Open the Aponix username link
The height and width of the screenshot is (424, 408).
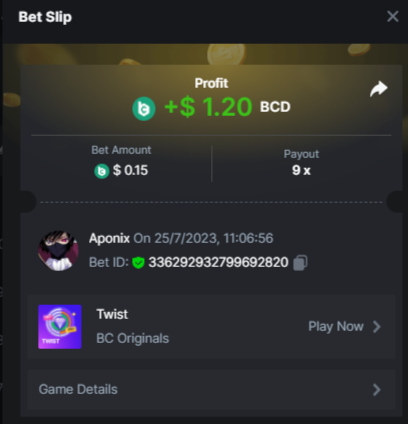tap(109, 238)
